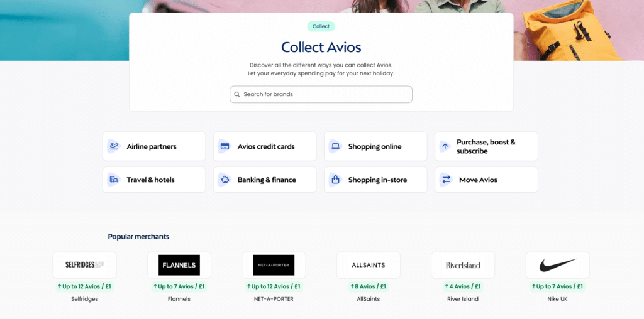Screen dimensions: 644x319
Task: Click the River Island merchant name
Action: point(463,299)
